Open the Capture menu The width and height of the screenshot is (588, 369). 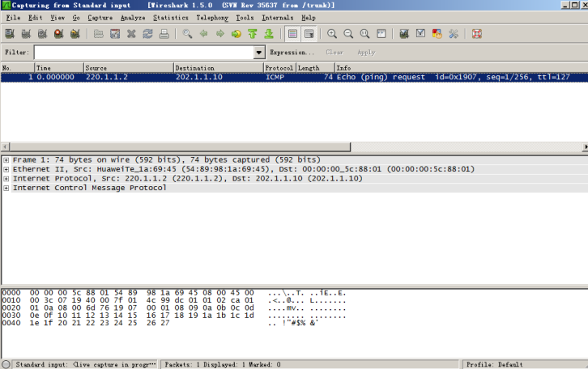(x=100, y=17)
